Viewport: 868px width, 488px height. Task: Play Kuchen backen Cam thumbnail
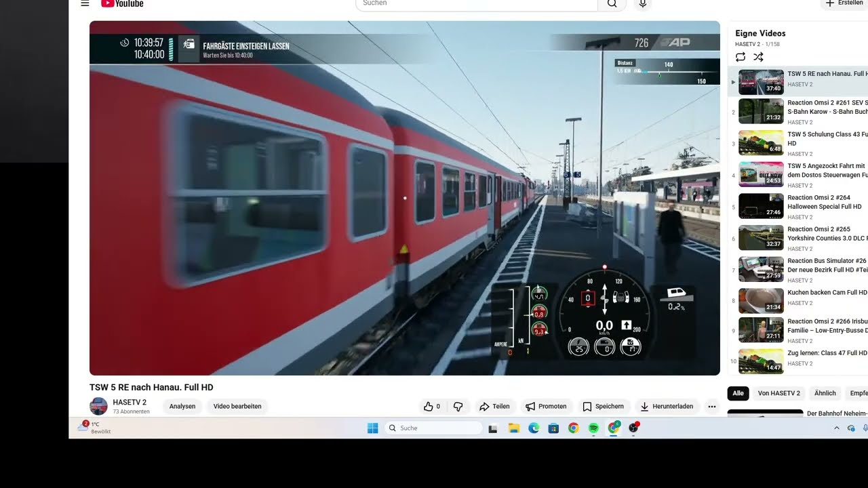point(761,300)
